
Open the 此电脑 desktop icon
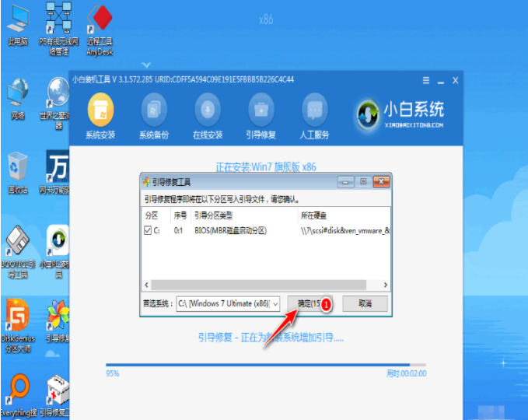[18, 23]
